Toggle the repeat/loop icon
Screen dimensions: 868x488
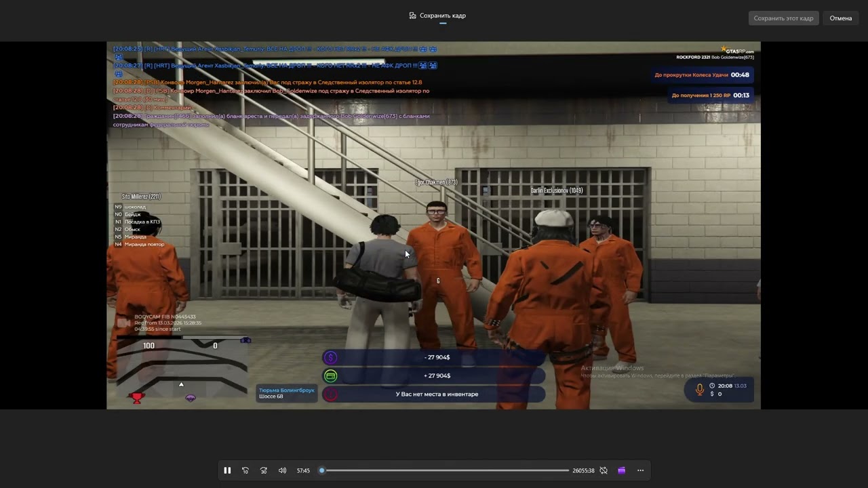(604, 470)
